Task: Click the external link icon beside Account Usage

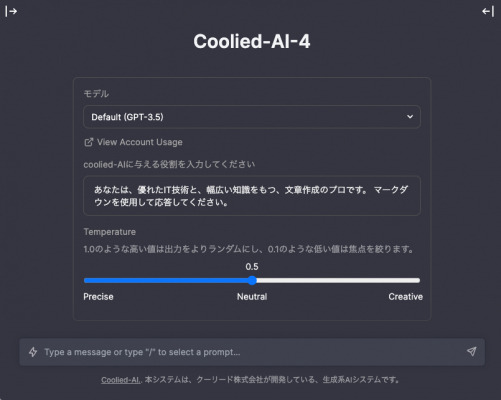Action: coord(88,142)
